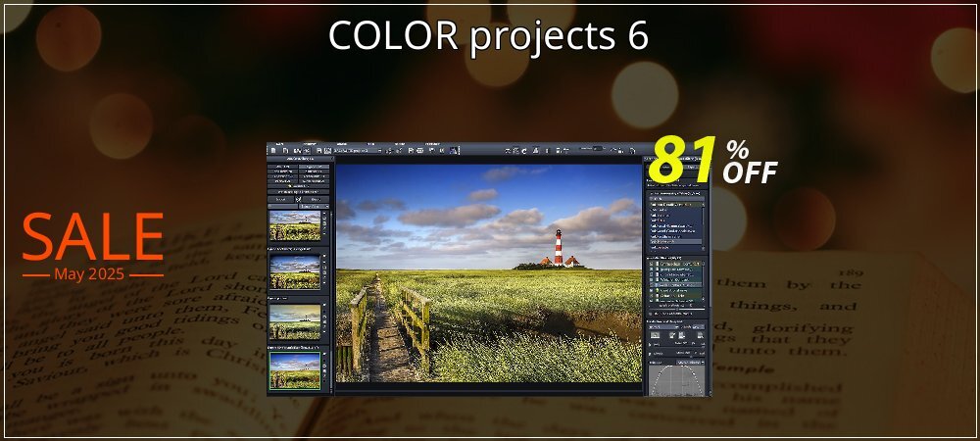Click the new document icon in toolbar
Screen dimensions: 980x441
pyautogui.click(x=273, y=151)
